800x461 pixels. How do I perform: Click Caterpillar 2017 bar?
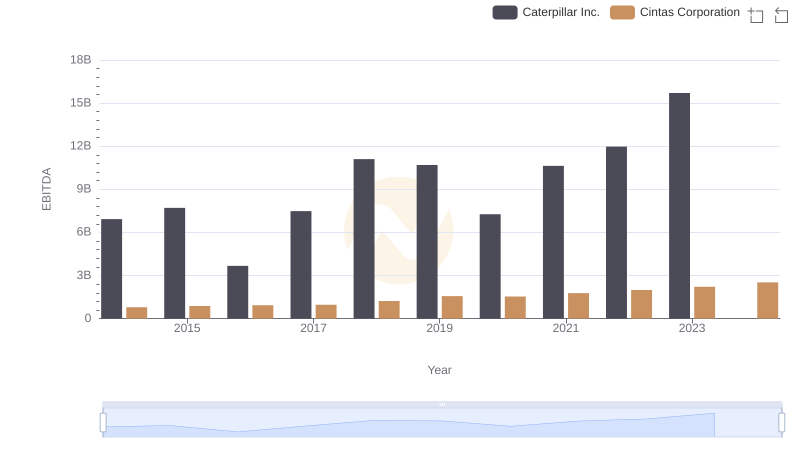coord(301,265)
